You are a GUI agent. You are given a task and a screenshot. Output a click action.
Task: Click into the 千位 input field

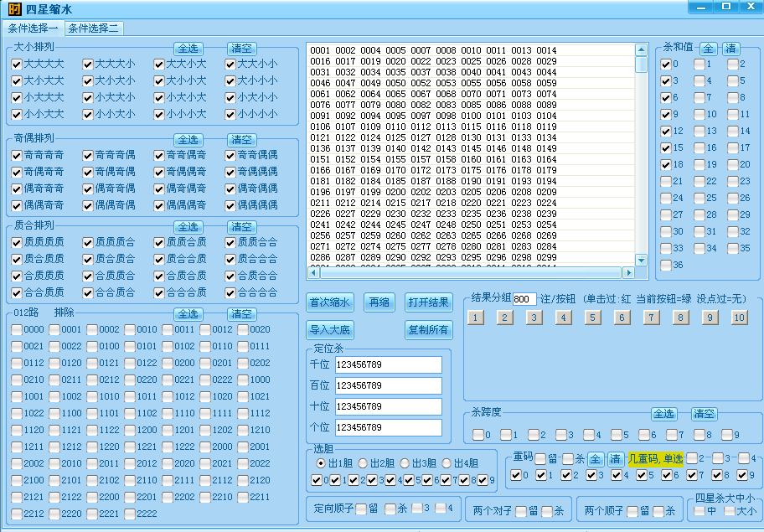coord(389,365)
